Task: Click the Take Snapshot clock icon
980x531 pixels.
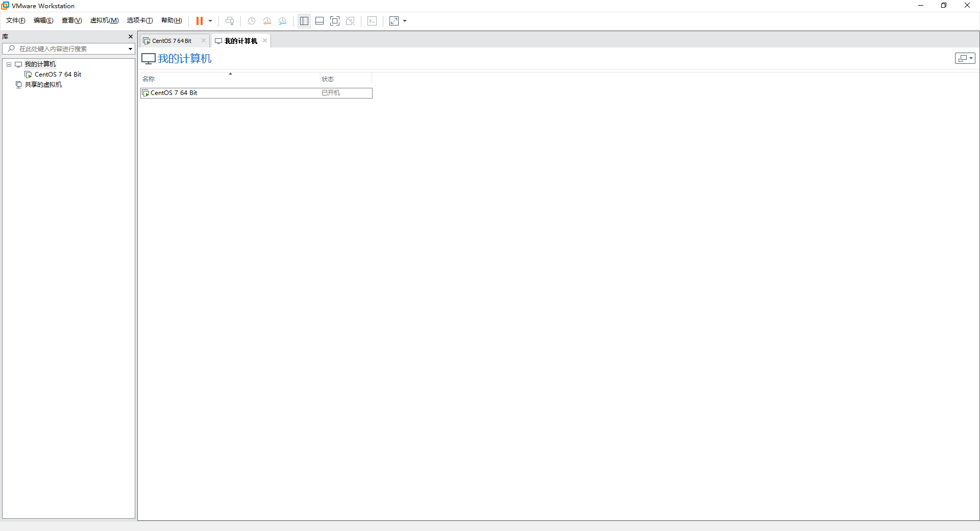Action: [252, 21]
